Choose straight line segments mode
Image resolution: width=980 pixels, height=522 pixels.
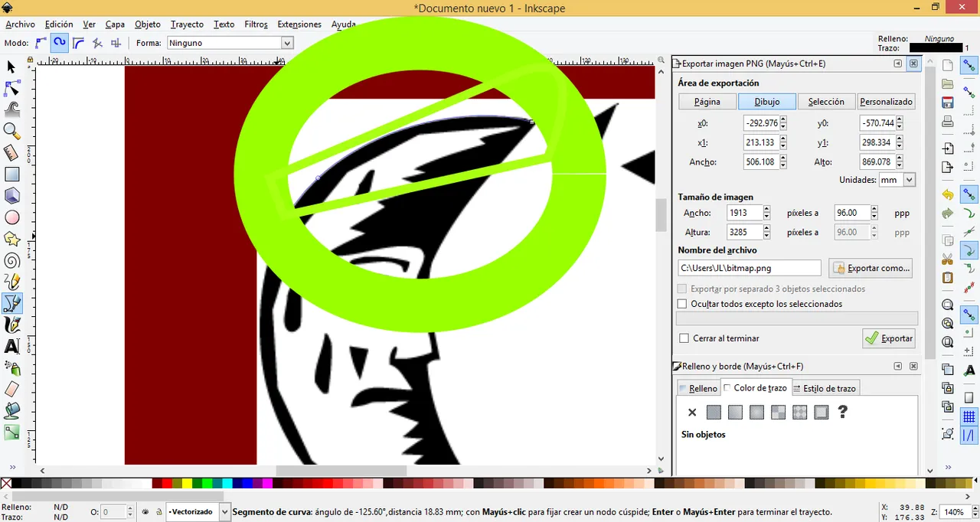click(97, 43)
